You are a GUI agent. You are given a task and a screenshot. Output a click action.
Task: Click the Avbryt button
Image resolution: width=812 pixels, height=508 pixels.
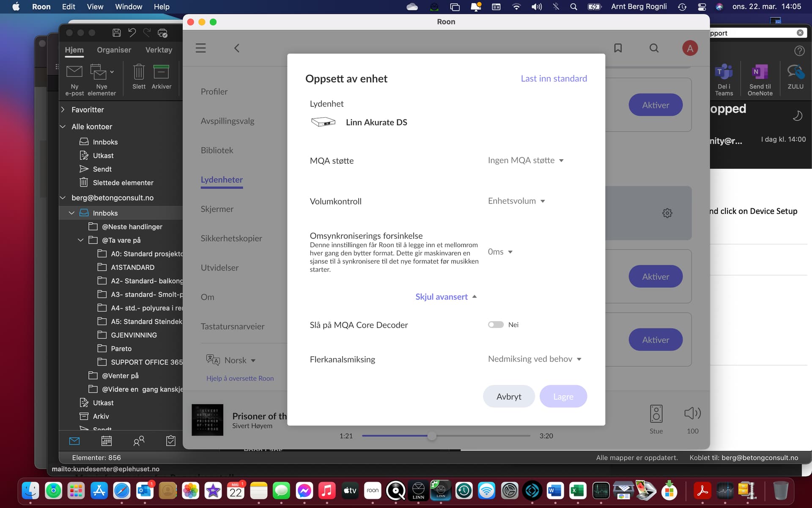(509, 396)
